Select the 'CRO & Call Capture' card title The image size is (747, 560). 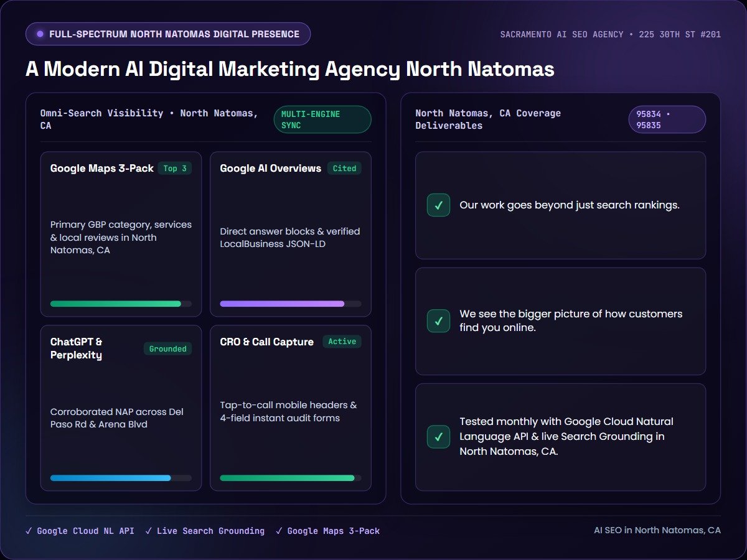point(267,342)
